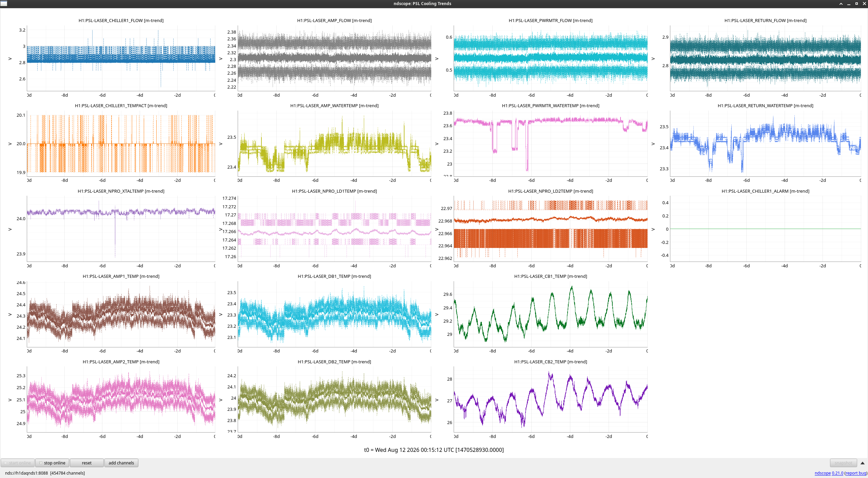
Task: Select the H1:PSL-LASER_DB1_TEMP plot title
Action: coord(334,276)
